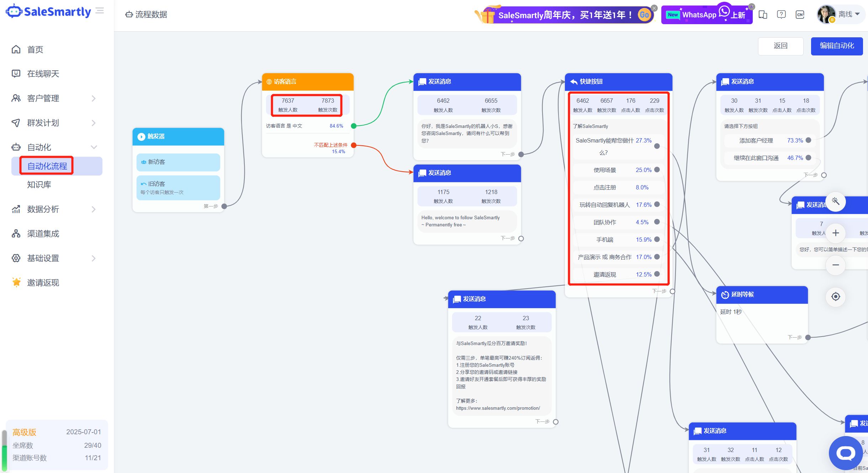This screenshot has height=473, width=868.
Task: Click the 返回 button
Action: point(780,46)
